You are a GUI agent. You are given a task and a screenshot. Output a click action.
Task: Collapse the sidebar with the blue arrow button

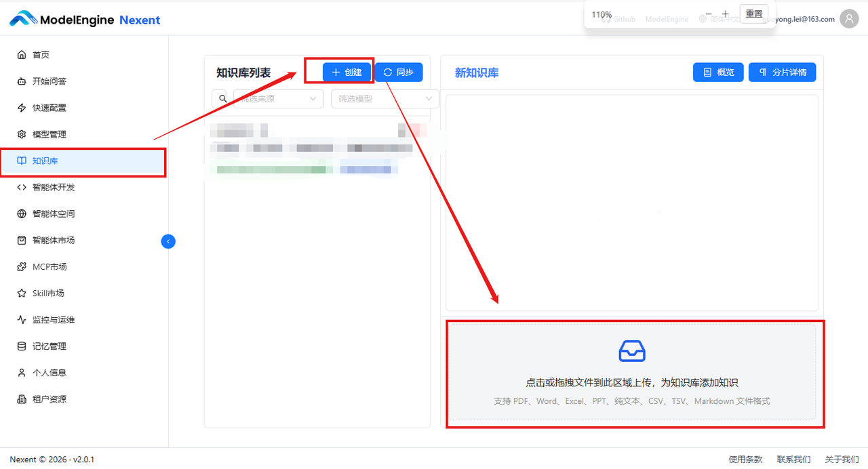pyautogui.click(x=168, y=241)
